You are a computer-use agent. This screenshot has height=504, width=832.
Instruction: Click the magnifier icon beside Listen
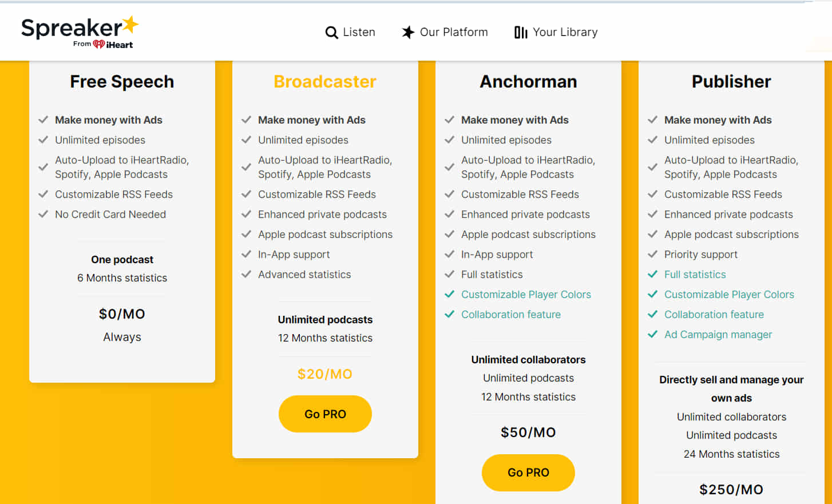pyautogui.click(x=331, y=33)
